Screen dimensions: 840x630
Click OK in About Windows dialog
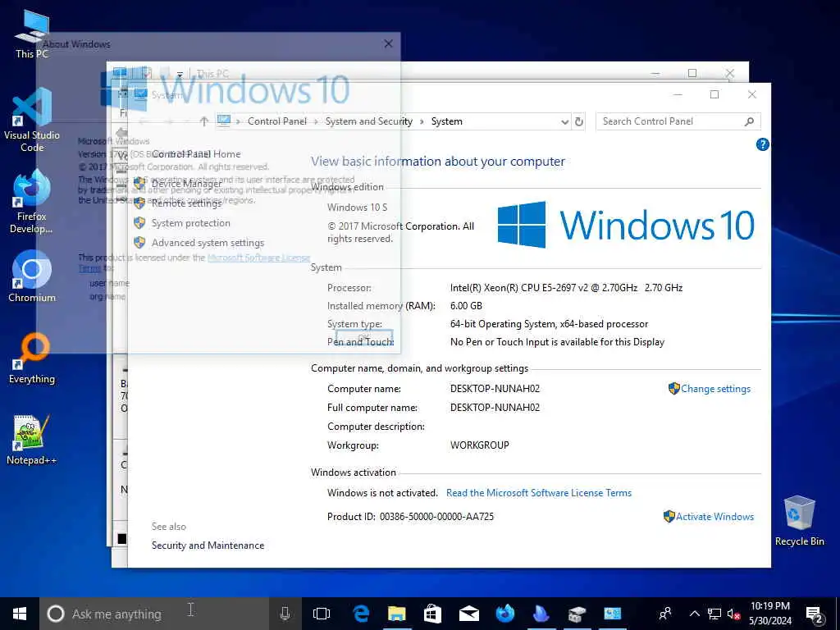pos(364,337)
